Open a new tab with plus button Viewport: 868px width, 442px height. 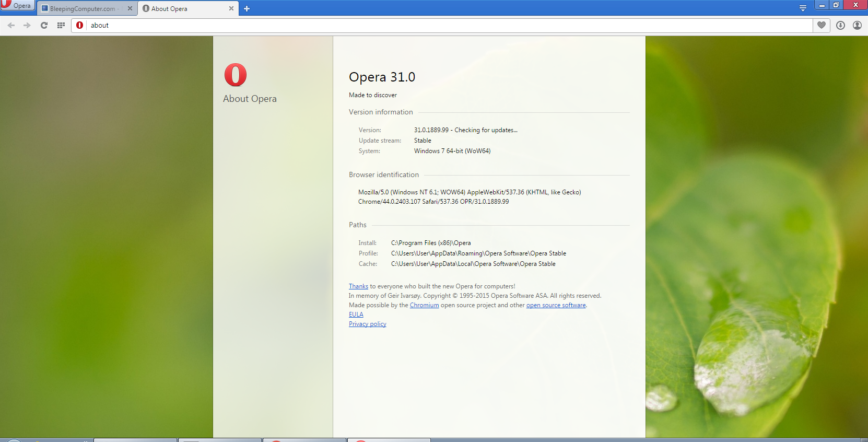[x=247, y=8]
